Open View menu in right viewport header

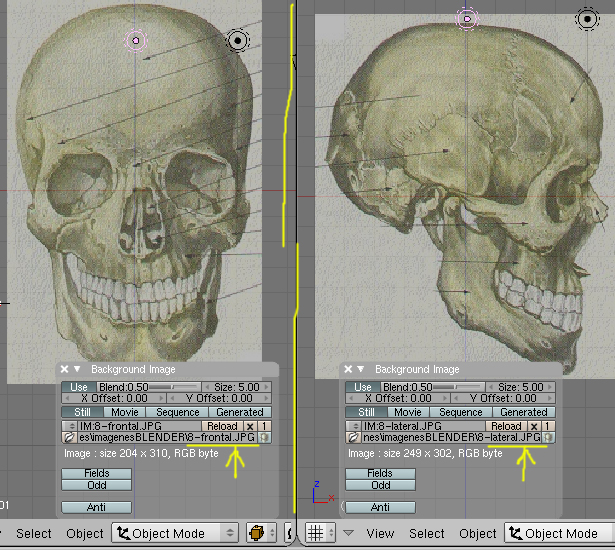380,534
